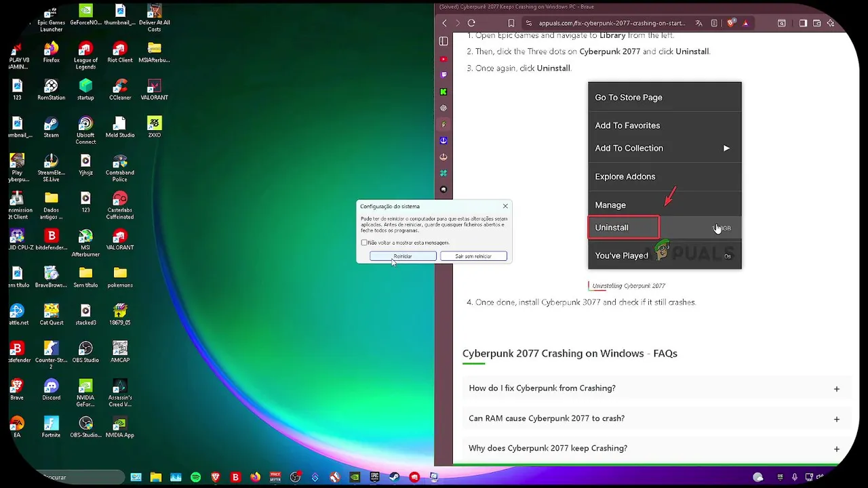Open Discord desktop shortcut

coord(51,390)
